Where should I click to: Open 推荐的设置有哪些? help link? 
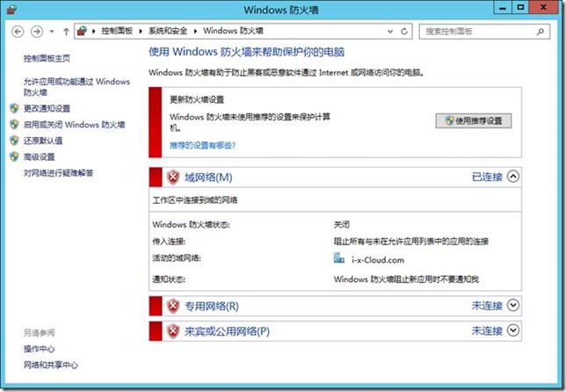coord(202,145)
